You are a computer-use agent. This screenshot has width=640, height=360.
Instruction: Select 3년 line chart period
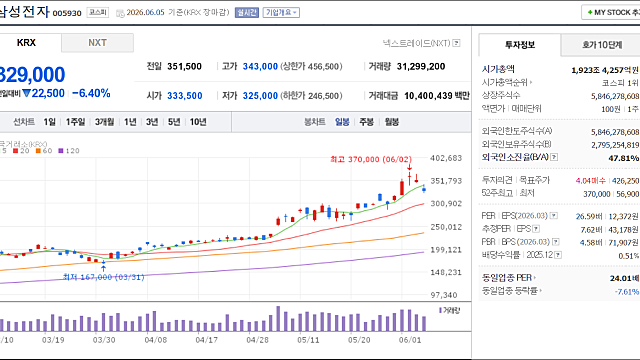click(152, 122)
